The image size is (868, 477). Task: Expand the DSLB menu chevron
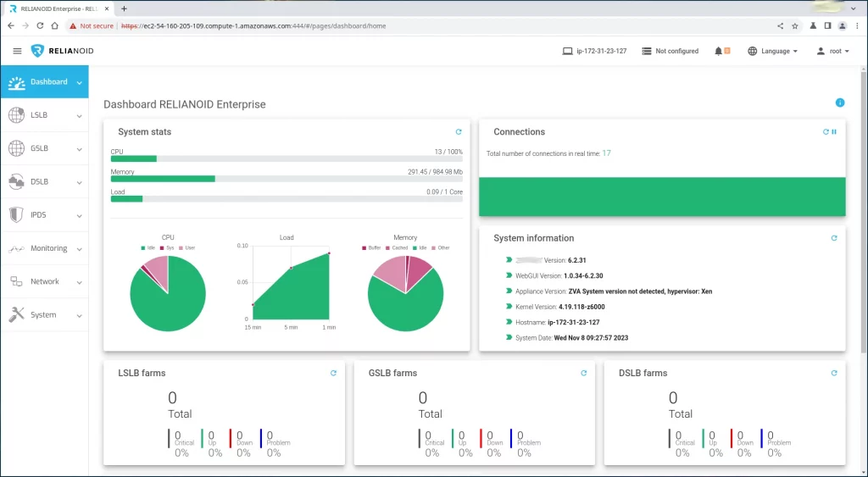[79, 182]
